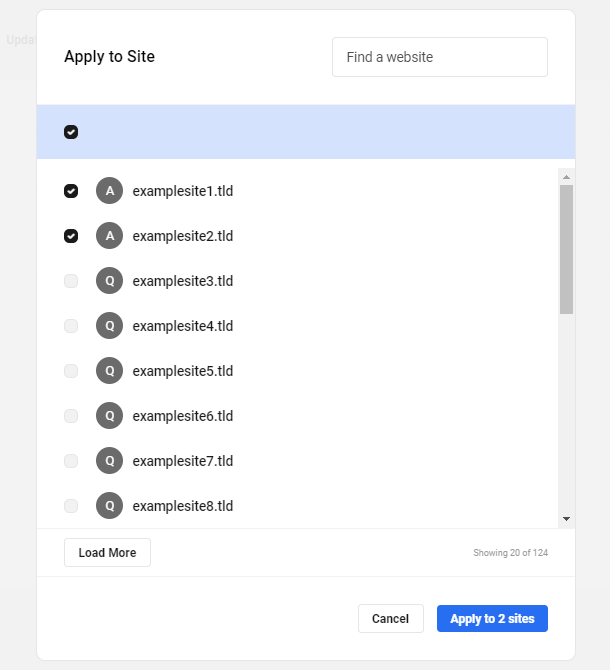Focus the Find a website search field

tap(439, 57)
